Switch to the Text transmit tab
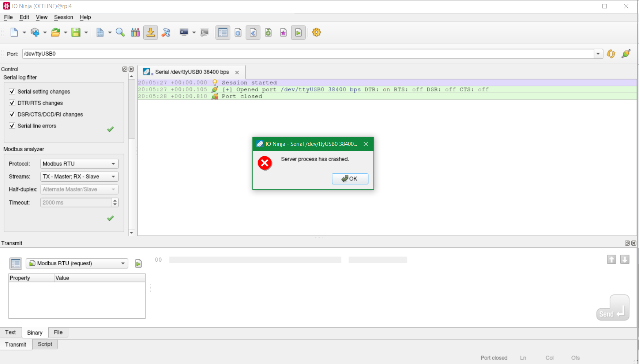Screen dimensions: 639x364 11,332
